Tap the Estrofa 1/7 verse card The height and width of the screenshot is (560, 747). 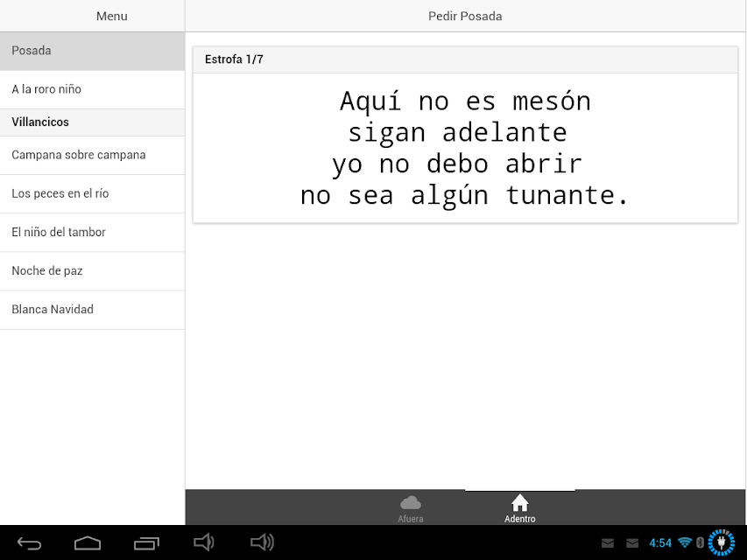[465, 135]
